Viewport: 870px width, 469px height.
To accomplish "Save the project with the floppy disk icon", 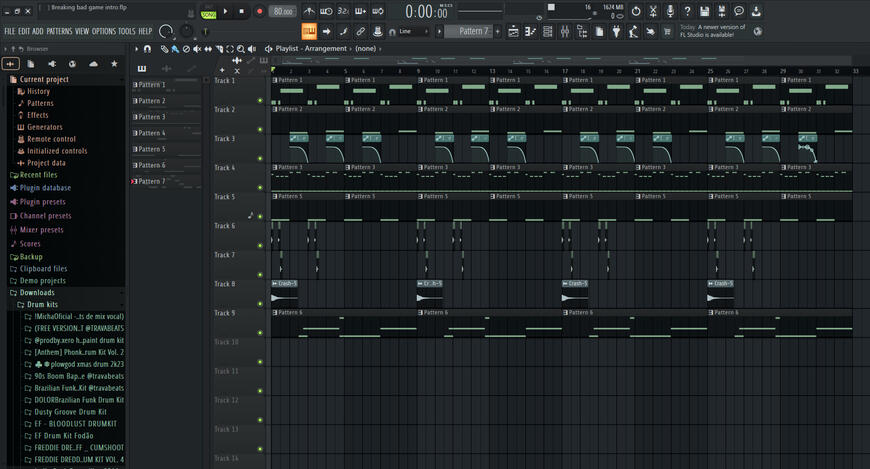I will coord(704,11).
